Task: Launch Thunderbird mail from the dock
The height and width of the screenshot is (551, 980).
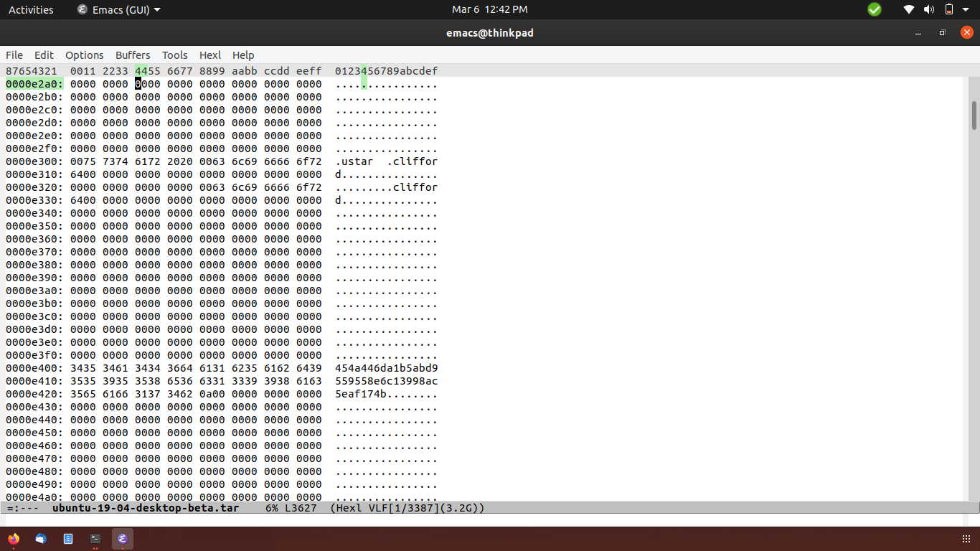Action: pos(41,539)
